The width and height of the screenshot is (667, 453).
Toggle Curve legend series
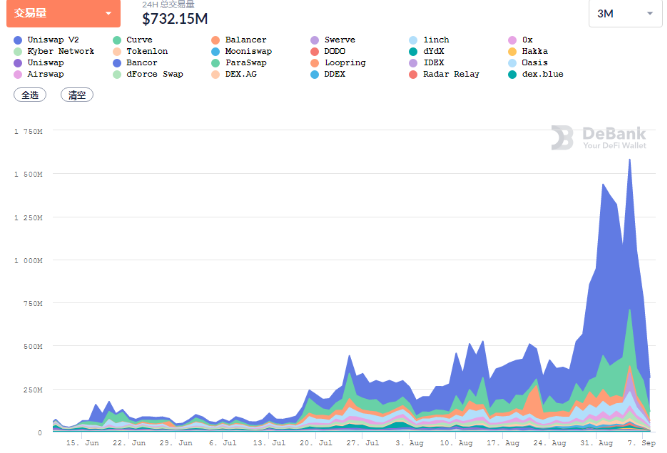(x=133, y=40)
